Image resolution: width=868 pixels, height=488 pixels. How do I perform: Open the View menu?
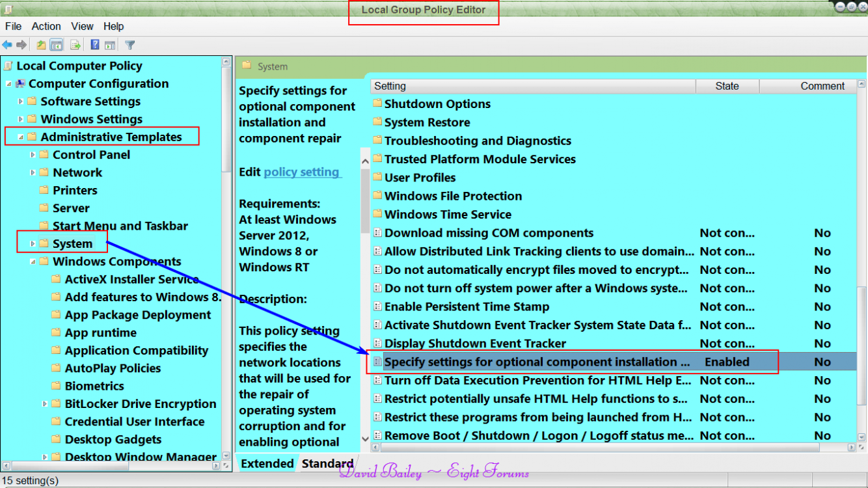point(83,26)
